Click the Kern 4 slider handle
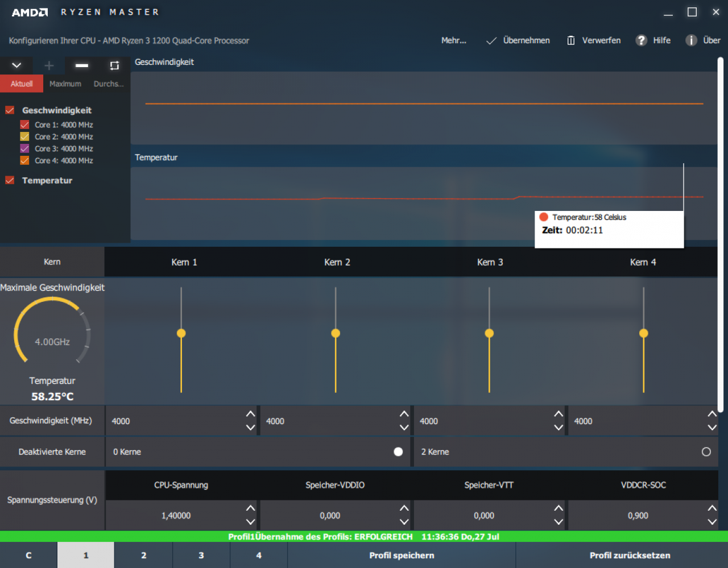Screen dimensions: 728x568 pos(644,333)
